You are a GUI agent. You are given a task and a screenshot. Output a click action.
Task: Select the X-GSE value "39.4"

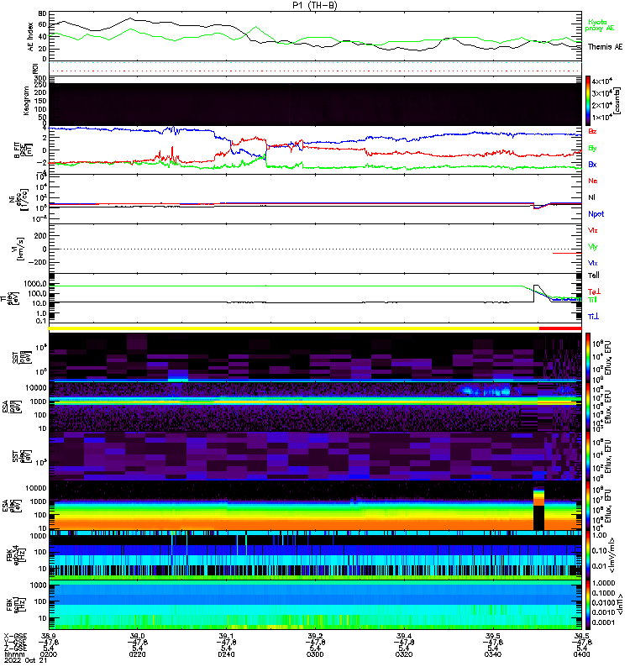coord(404,636)
